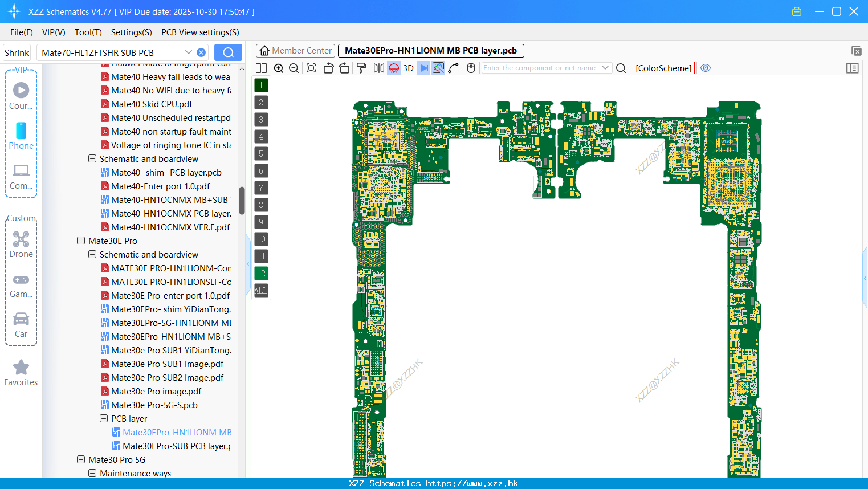868x489 pixels.
Task: Collapse Schematic and boardview above Mate40- shim
Action: (x=92, y=158)
